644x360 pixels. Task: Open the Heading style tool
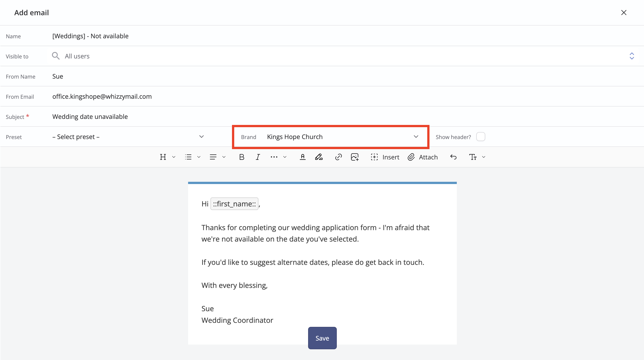coord(163,157)
